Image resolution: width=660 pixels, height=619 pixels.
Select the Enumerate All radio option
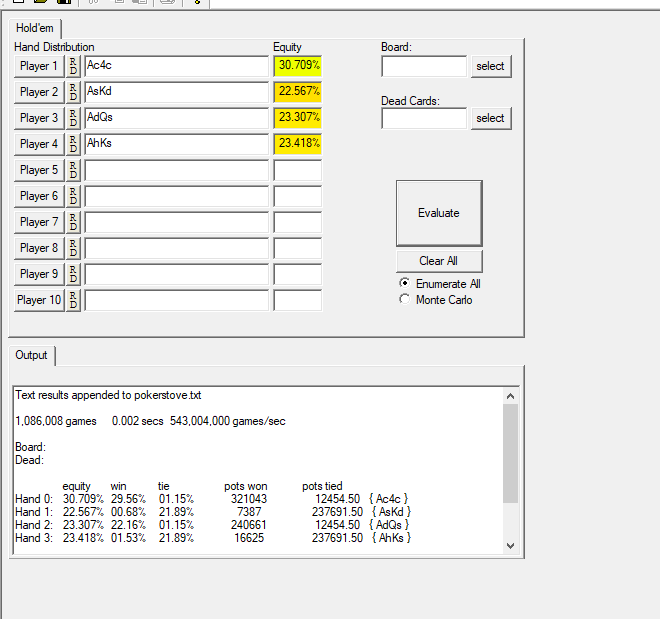coord(439,284)
